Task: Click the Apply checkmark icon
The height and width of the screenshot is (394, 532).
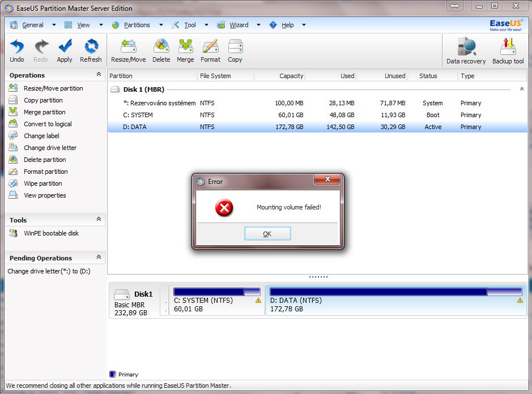Action: pos(65,47)
